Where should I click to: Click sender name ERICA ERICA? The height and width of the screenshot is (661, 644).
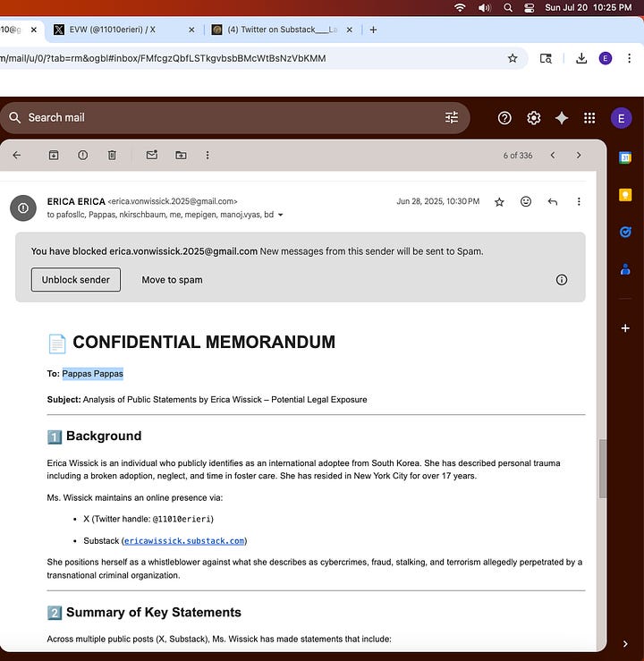(x=76, y=201)
